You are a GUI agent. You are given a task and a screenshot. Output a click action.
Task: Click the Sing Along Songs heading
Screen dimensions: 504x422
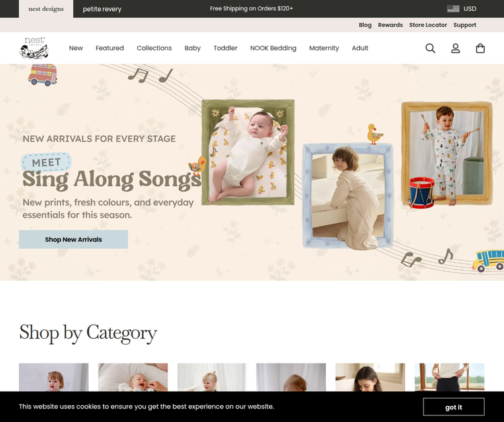coord(112,179)
